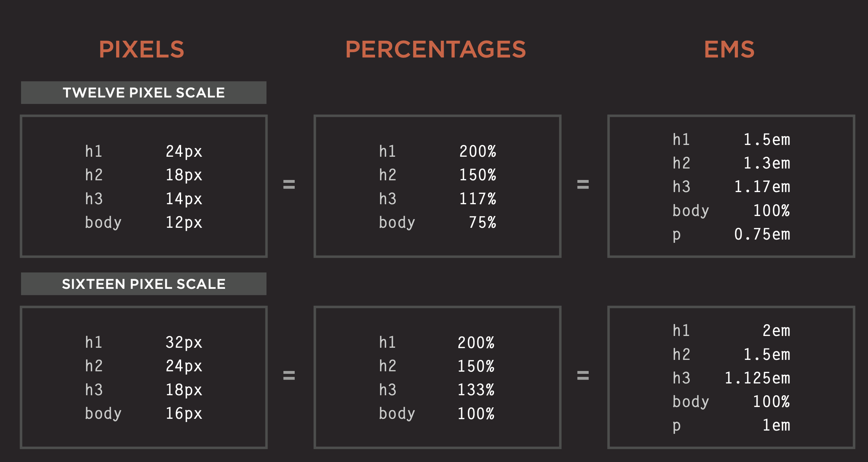Click the 133% h3 percentage value
The width and height of the screenshot is (868, 462).
[476, 390]
